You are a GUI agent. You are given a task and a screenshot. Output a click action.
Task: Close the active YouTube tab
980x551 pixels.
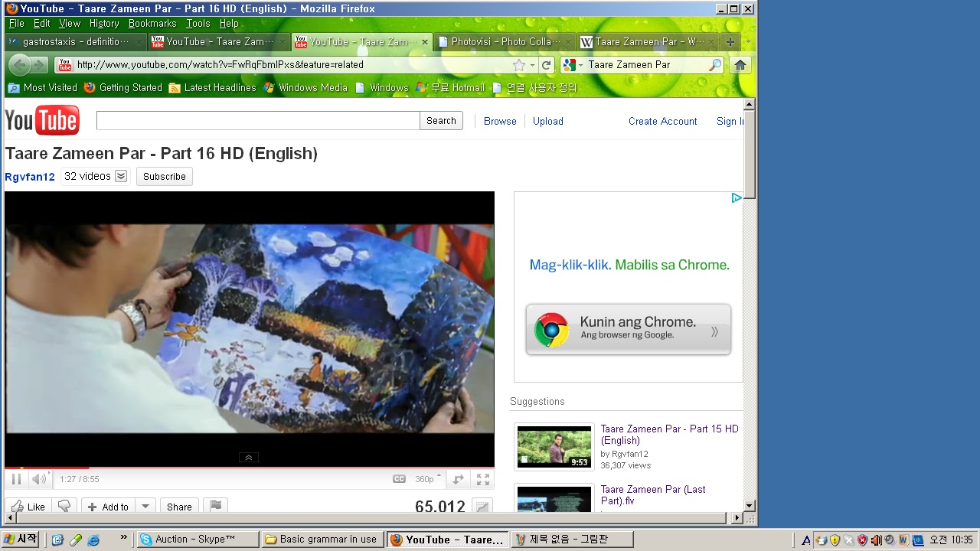click(x=425, y=42)
